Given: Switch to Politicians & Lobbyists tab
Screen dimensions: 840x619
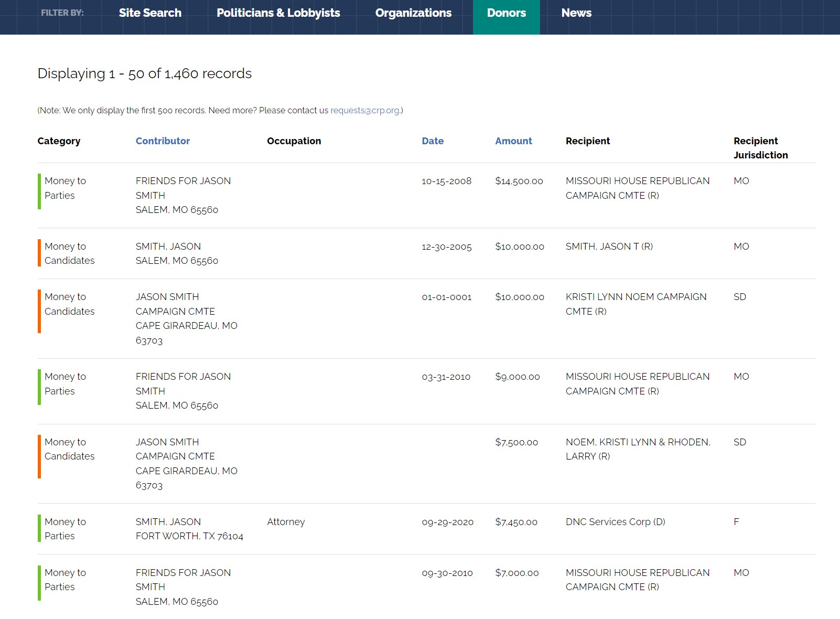Looking at the screenshot, I should coord(278,13).
